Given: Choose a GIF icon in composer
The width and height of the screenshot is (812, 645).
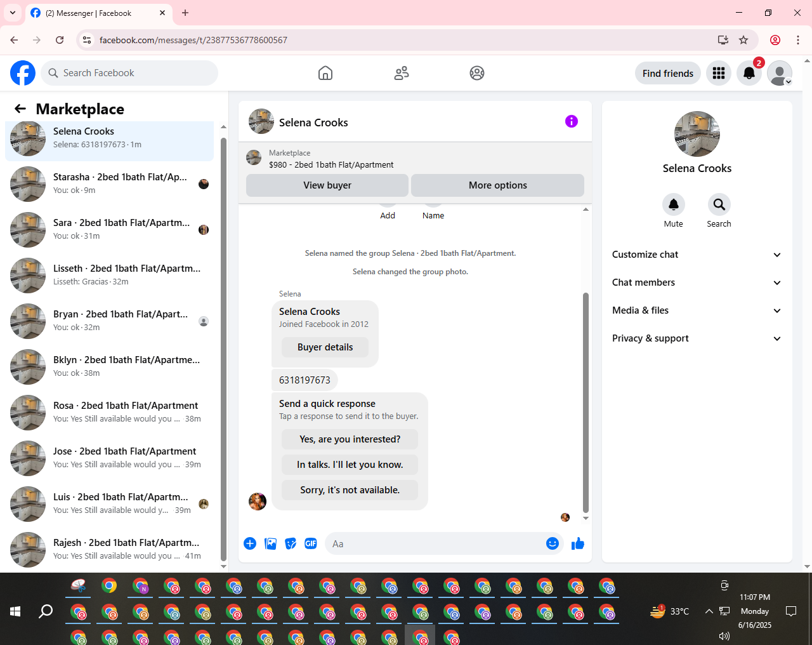Looking at the screenshot, I should pyautogui.click(x=311, y=543).
